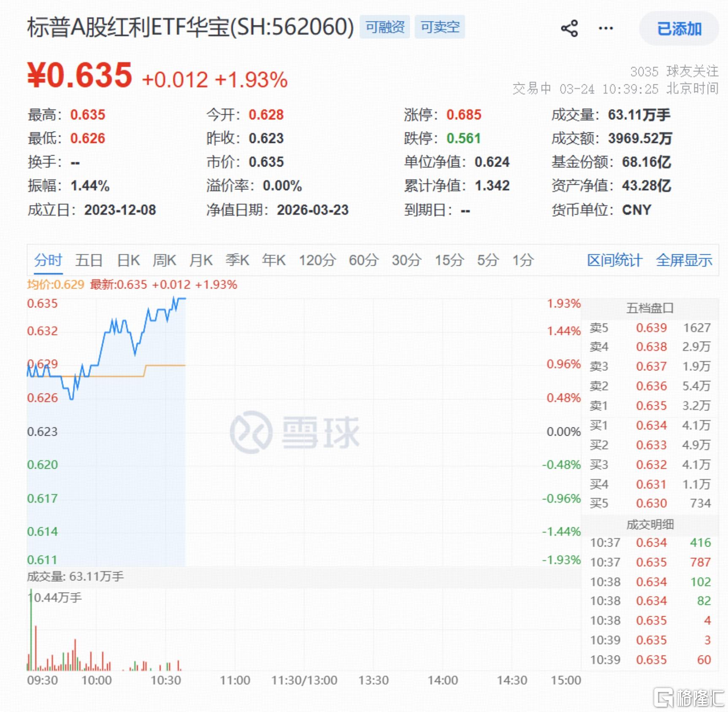Image resolution: width=728 pixels, height=712 pixels.
Task: Switch to the 年K chart tab
Action: [273, 260]
